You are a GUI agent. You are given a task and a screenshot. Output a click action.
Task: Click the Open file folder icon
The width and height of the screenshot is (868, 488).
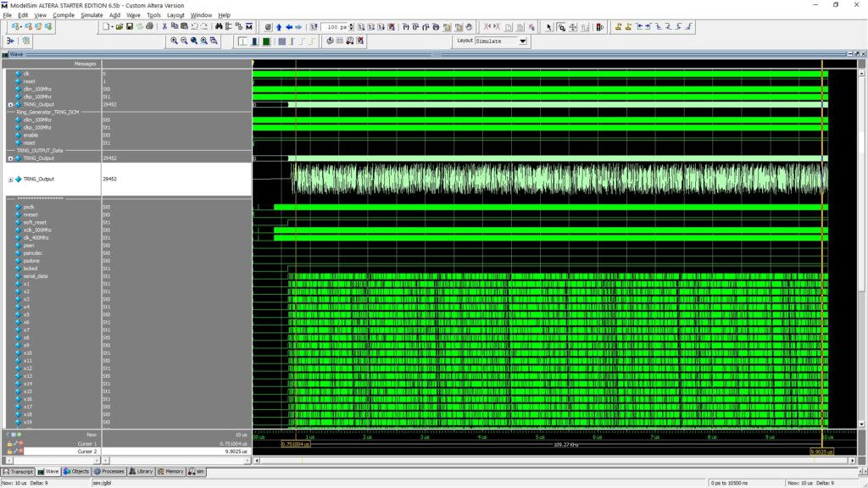[x=119, y=26]
